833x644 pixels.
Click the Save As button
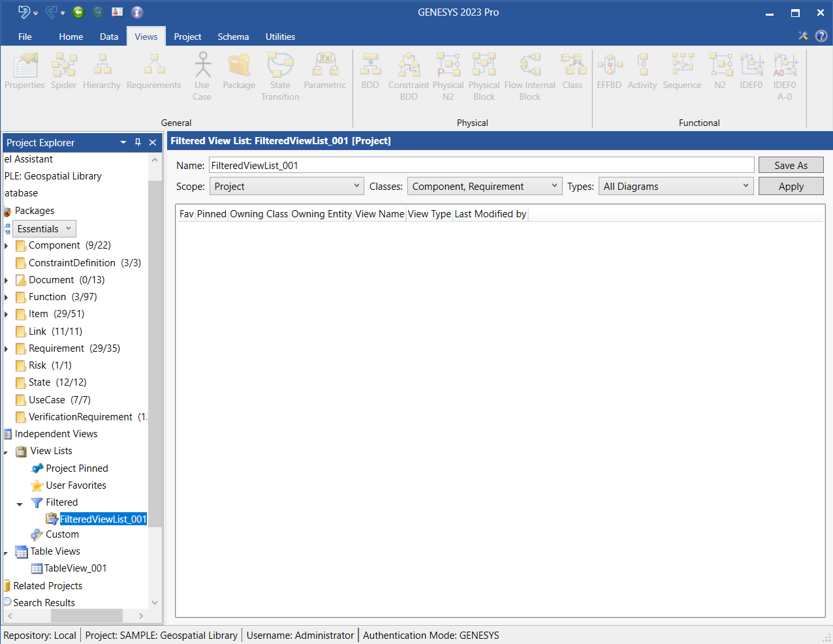[x=791, y=165]
